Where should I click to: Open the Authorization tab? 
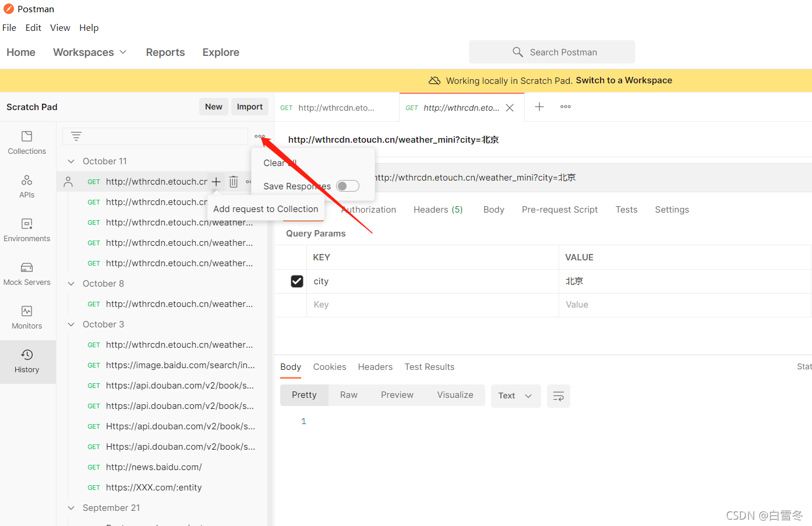click(x=369, y=210)
